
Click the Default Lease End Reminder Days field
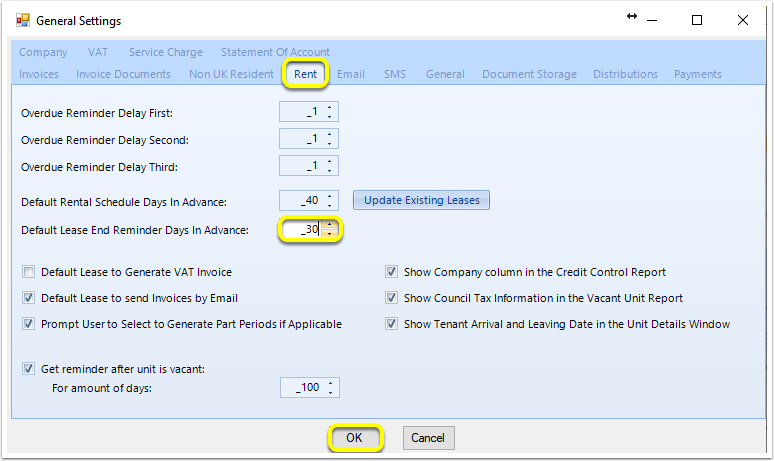coord(304,230)
